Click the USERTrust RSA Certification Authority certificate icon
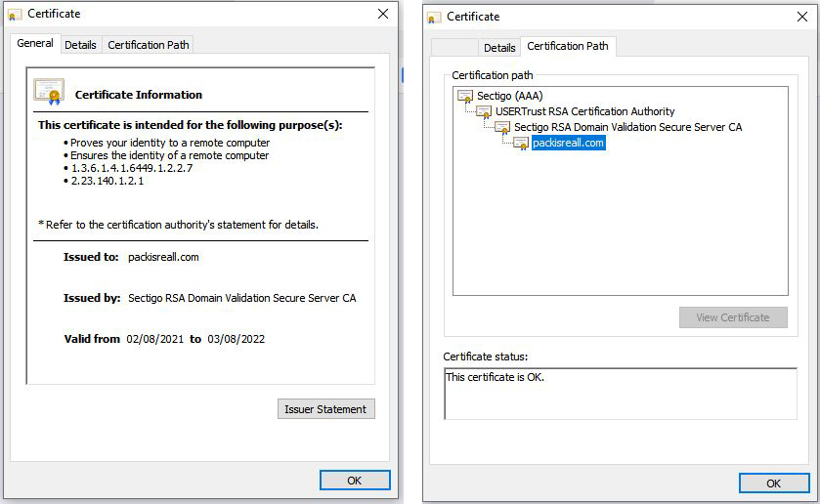The height and width of the screenshot is (504, 820). pyautogui.click(x=484, y=112)
